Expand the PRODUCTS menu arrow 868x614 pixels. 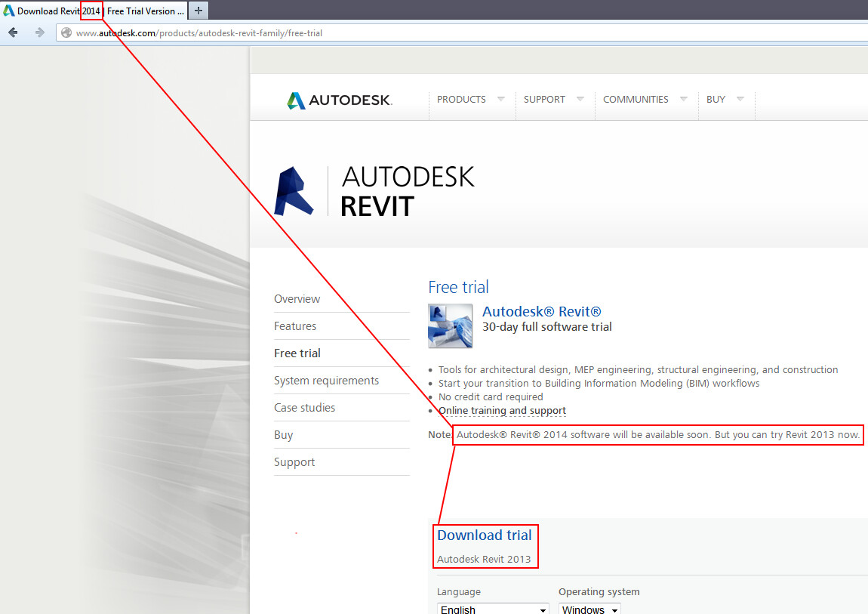pos(501,98)
